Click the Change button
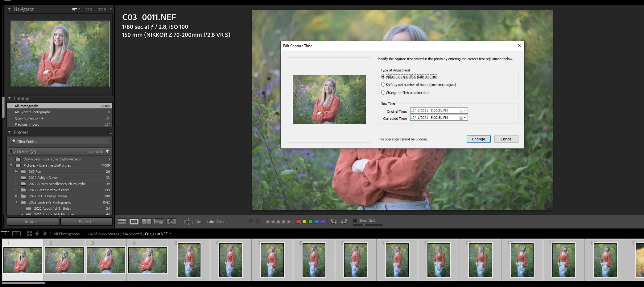Image resolution: width=644 pixels, height=287 pixels. (x=478, y=139)
